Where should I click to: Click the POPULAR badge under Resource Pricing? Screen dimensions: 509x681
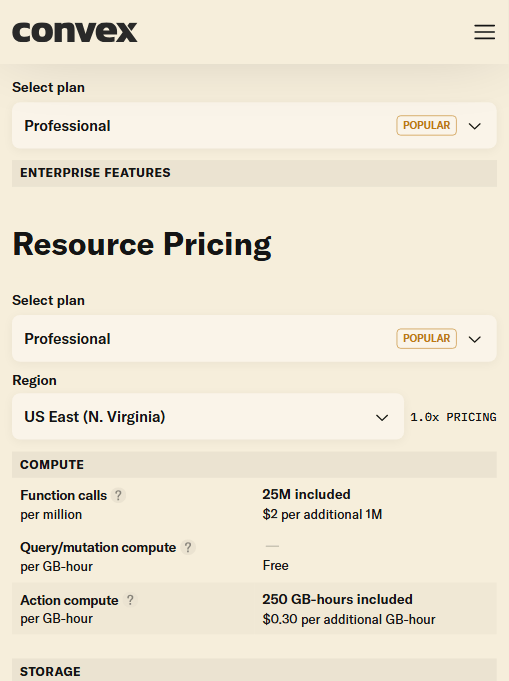pos(426,338)
